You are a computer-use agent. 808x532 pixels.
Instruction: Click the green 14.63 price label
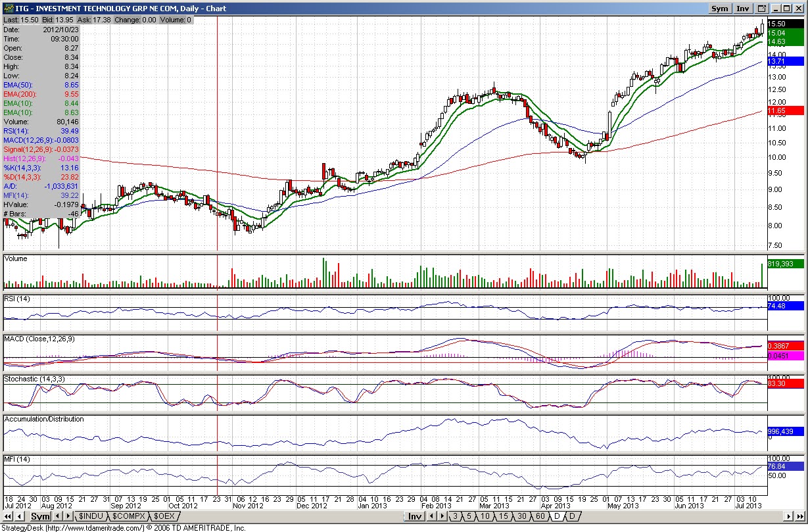[x=785, y=41]
